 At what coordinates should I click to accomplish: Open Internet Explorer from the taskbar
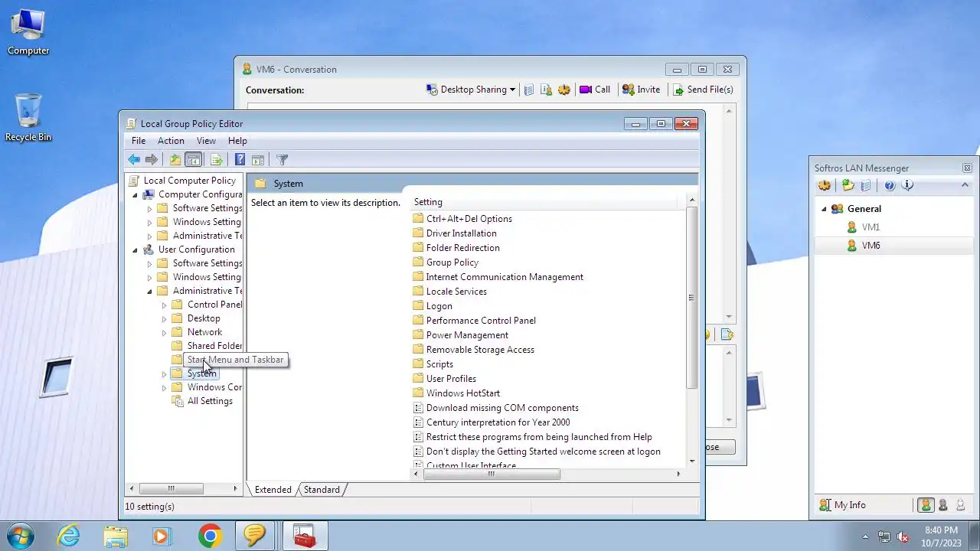coord(69,536)
